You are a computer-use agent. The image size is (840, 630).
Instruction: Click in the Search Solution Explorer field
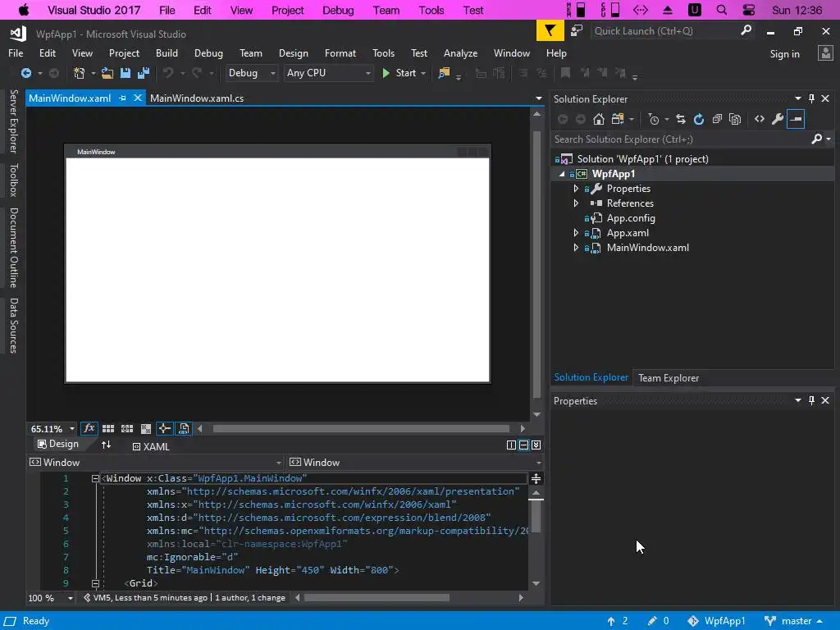(x=680, y=139)
